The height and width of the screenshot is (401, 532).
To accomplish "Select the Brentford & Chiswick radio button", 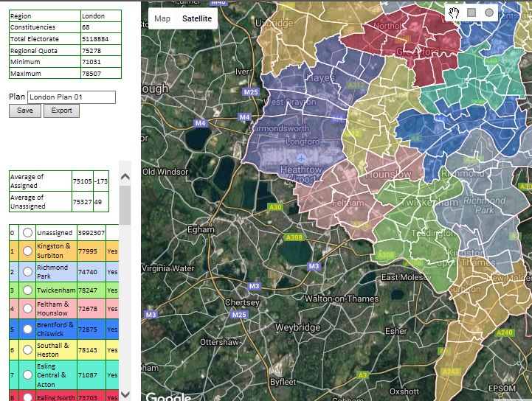I will tap(27, 329).
